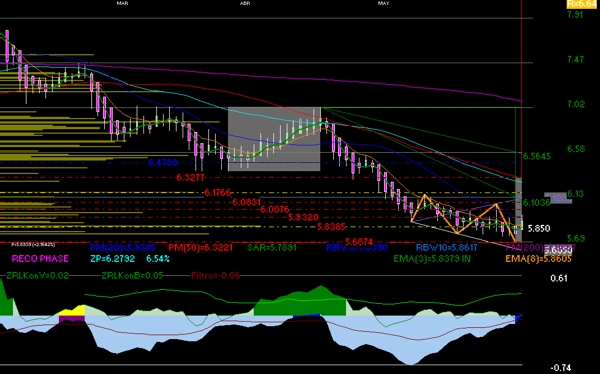Image resolution: width=600 pixels, height=374 pixels.
Task: Click the ZRLKonV=0.02 indicator label
Action: [x=38, y=276]
